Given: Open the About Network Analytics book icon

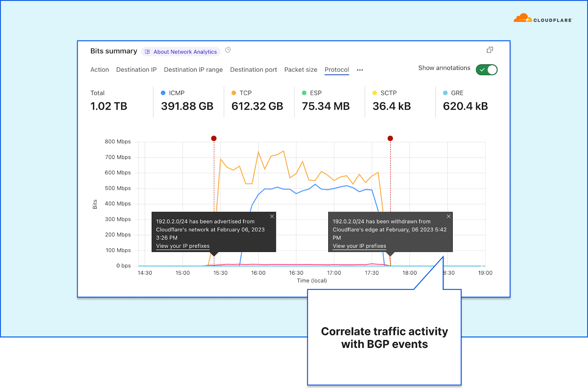Looking at the screenshot, I should pyautogui.click(x=147, y=52).
